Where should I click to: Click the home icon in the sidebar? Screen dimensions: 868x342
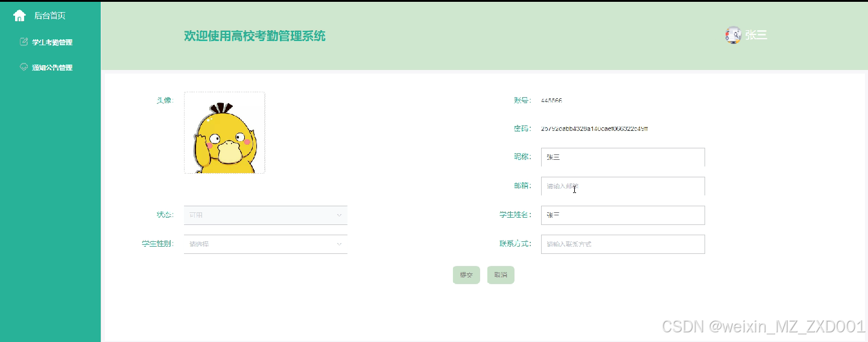[19, 16]
